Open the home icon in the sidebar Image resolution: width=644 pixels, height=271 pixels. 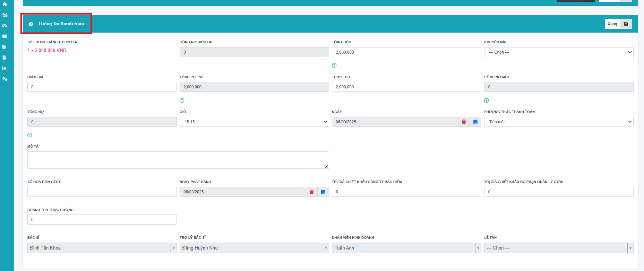point(5,4)
